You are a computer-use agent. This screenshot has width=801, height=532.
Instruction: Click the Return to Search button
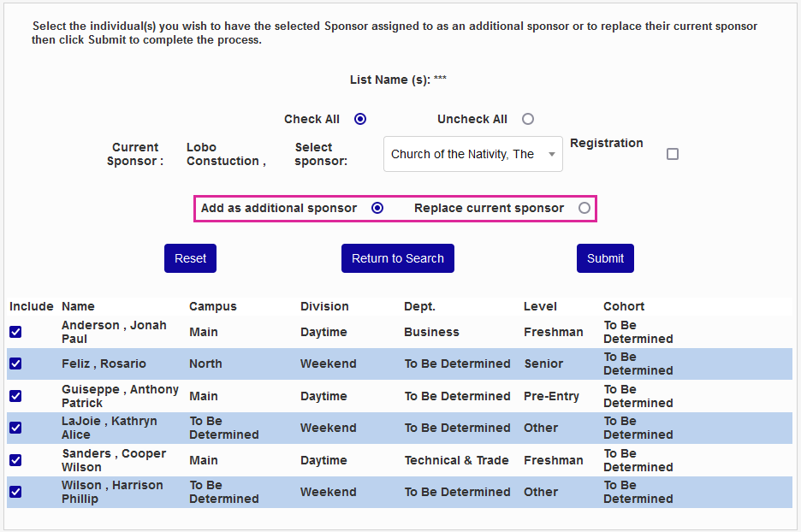point(398,258)
